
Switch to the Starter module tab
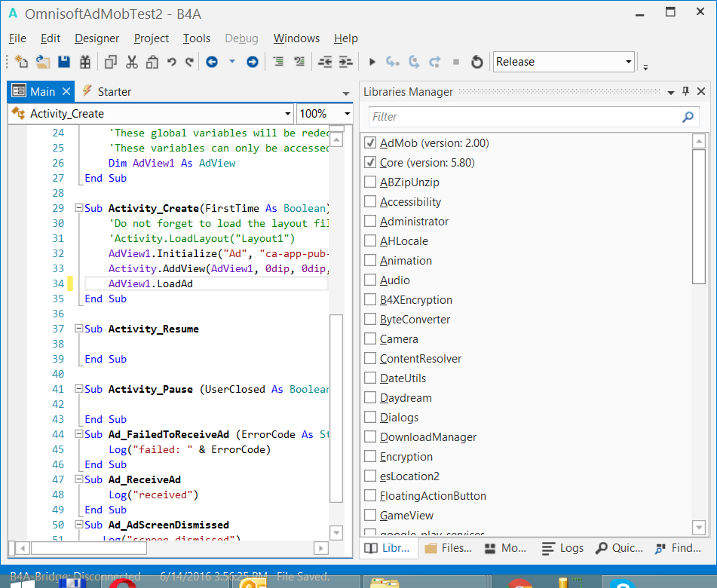114,92
